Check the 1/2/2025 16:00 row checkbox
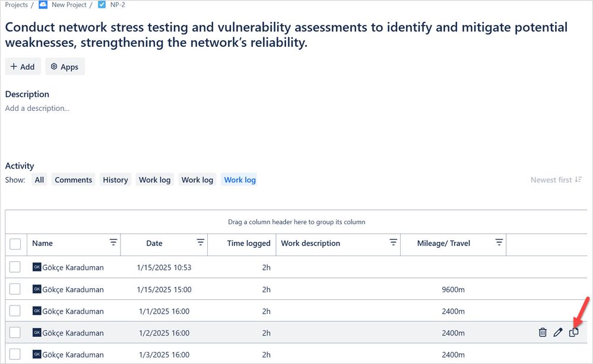The image size is (593, 364). point(15,332)
